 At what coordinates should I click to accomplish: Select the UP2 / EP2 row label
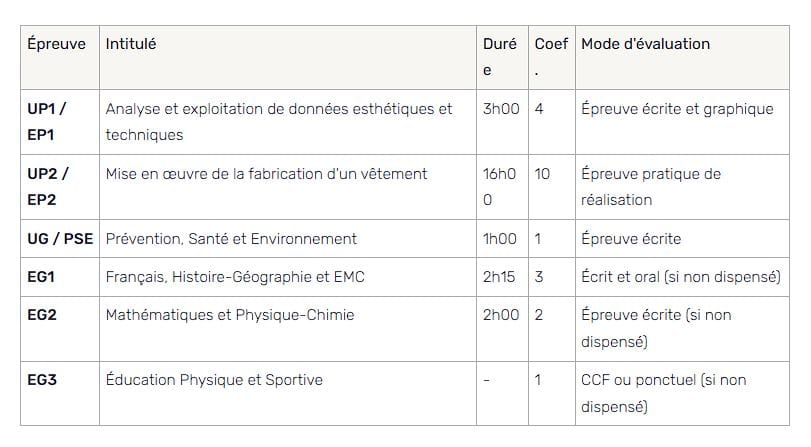tap(48, 187)
